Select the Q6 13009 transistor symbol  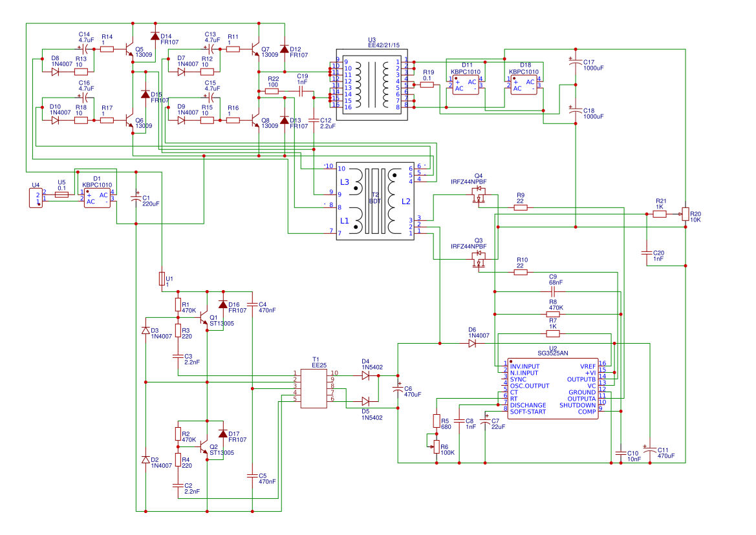point(129,120)
